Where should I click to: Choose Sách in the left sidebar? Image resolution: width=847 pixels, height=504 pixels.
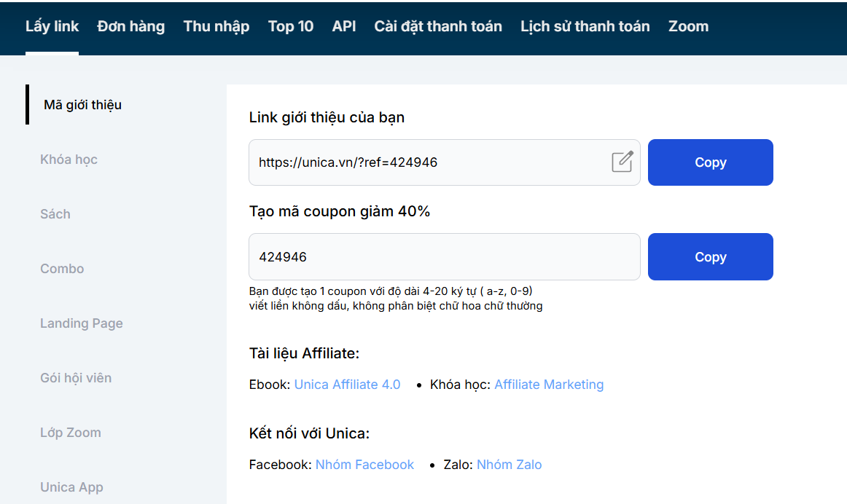point(55,214)
